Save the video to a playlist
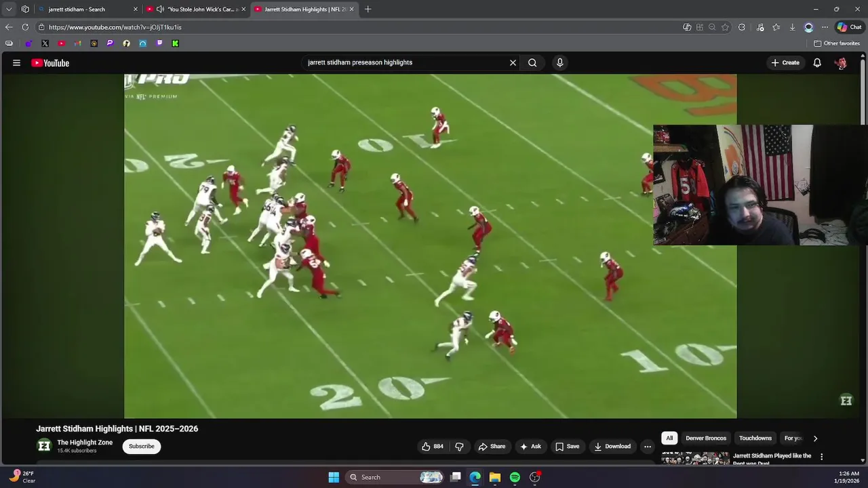Viewport: 868px width, 488px height. (567, 446)
